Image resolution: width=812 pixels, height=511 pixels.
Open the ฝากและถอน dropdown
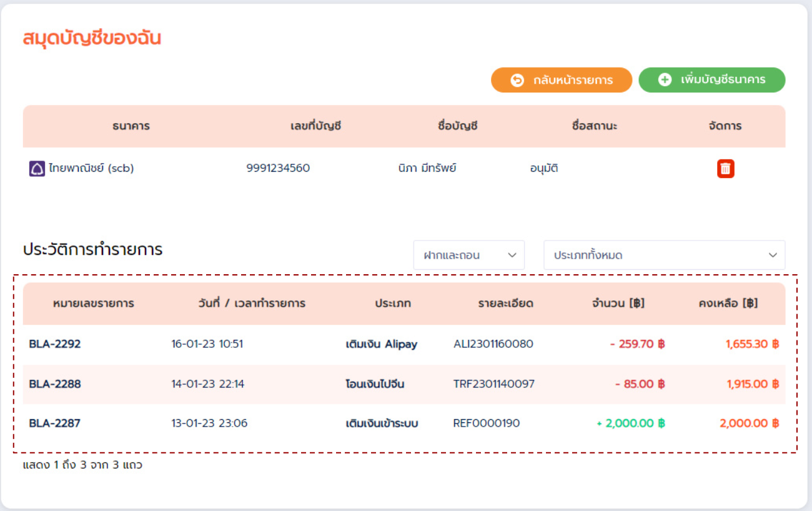pos(468,255)
